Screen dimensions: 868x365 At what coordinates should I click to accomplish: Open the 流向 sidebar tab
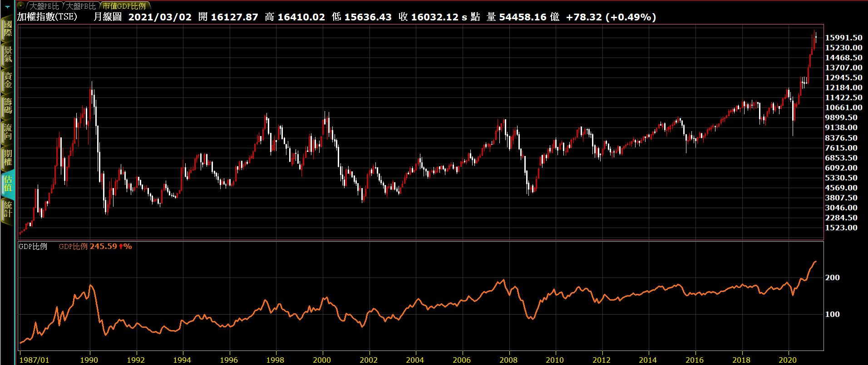click(8, 132)
